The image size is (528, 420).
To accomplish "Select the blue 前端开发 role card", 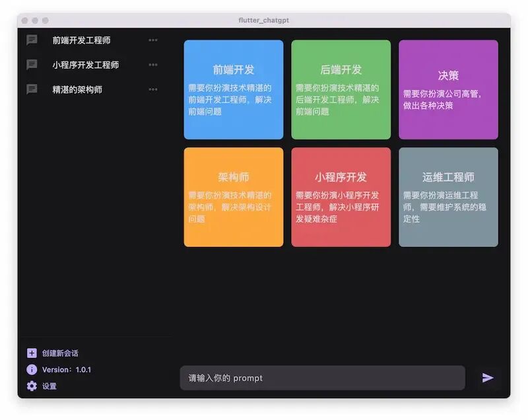I will (234, 90).
